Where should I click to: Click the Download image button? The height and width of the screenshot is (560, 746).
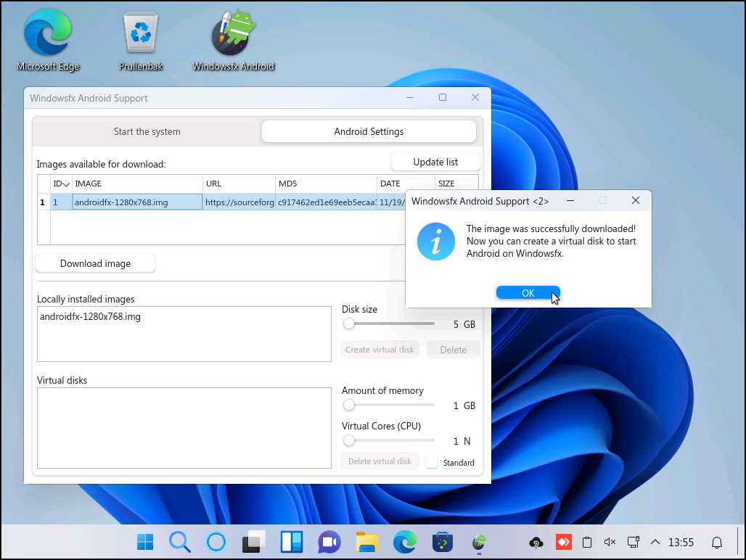[95, 263]
